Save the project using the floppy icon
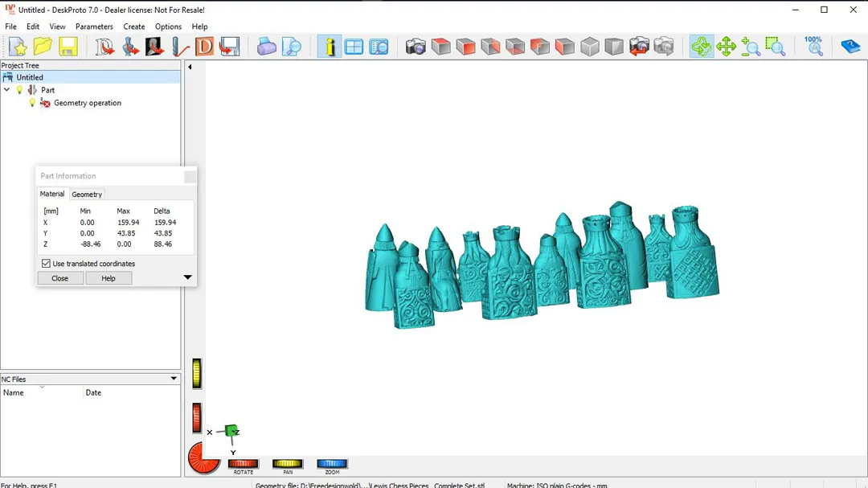868x488 pixels. click(x=68, y=47)
